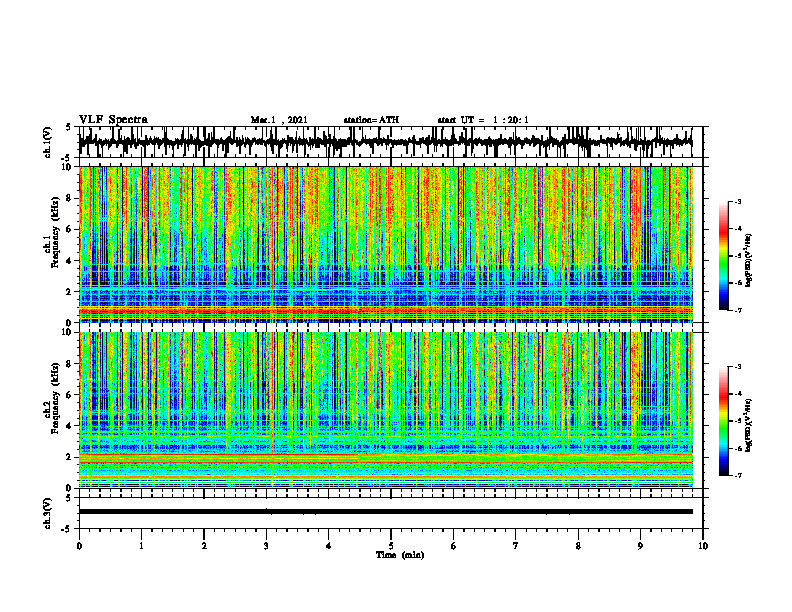Click the ch.1 color scale bar
792x612 pixels.
724,256
